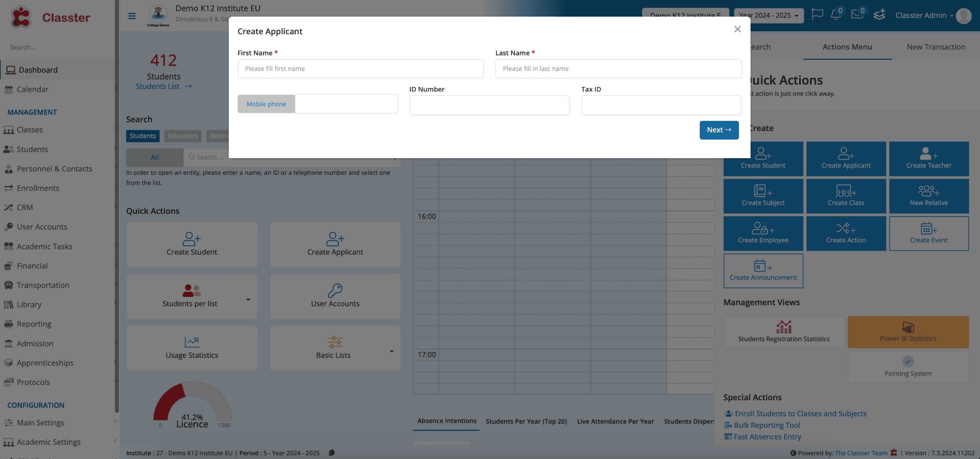Click the User Accounts key card
The height and width of the screenshot is (459, 980).
[x=335, y=296]
